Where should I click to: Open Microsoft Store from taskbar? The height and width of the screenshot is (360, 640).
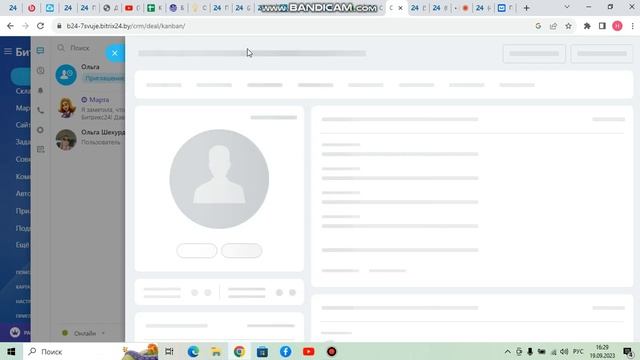(262, 351)
